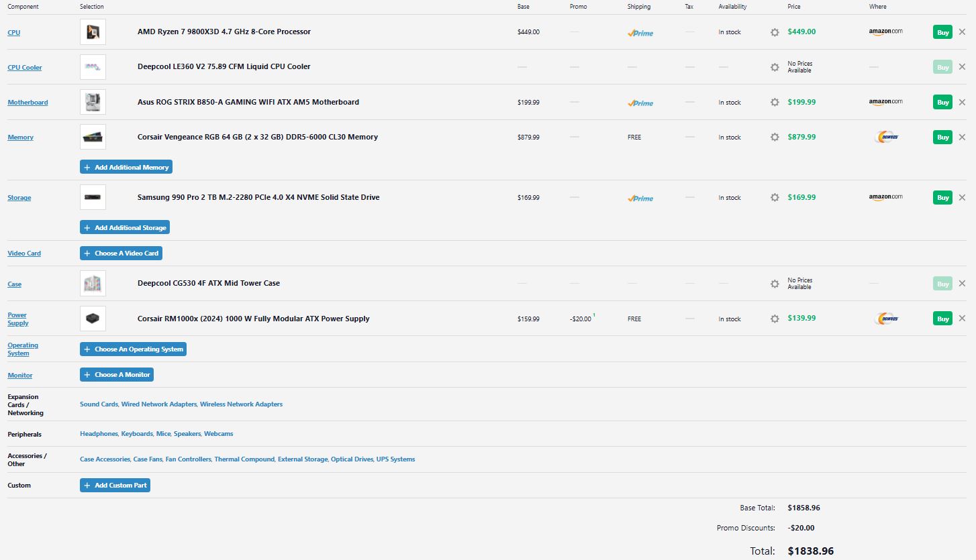Click the Amazon logo in the Storage row
Screen dimensions: 976x560
click(x=885, y=197)
